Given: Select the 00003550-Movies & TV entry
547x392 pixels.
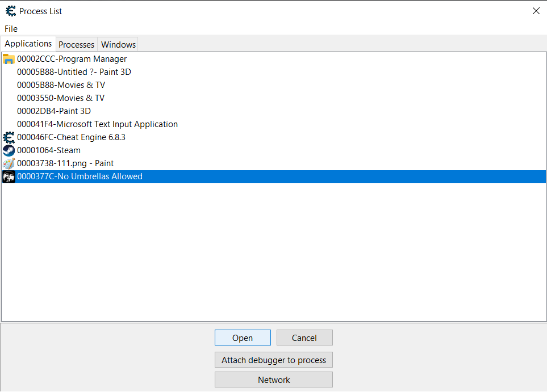Looking at the screenshot, I should point(61,98).
